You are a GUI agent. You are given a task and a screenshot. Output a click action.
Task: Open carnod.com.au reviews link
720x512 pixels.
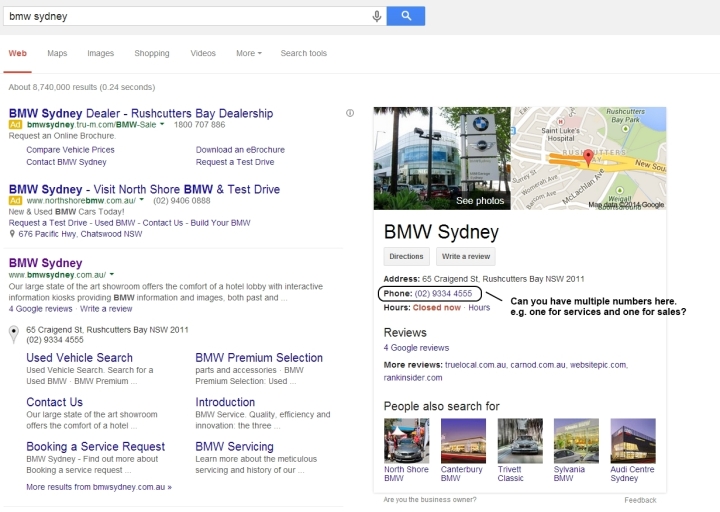538,365
